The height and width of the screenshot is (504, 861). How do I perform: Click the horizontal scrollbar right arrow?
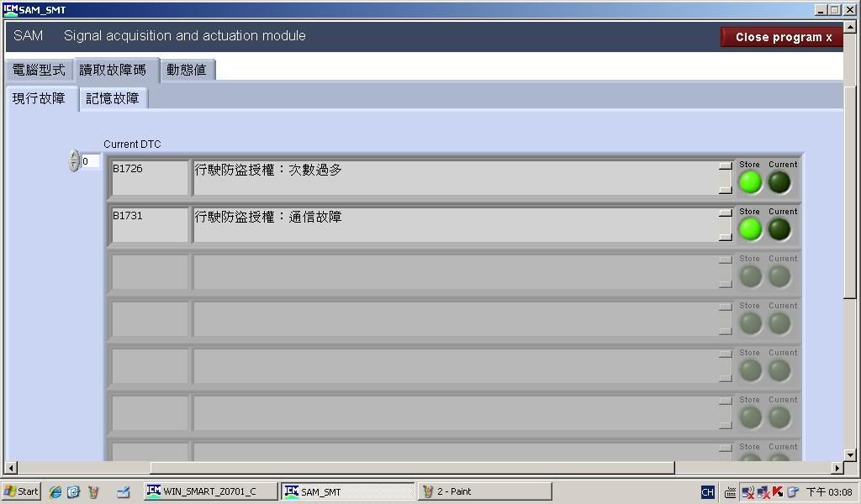click(837, 468)
